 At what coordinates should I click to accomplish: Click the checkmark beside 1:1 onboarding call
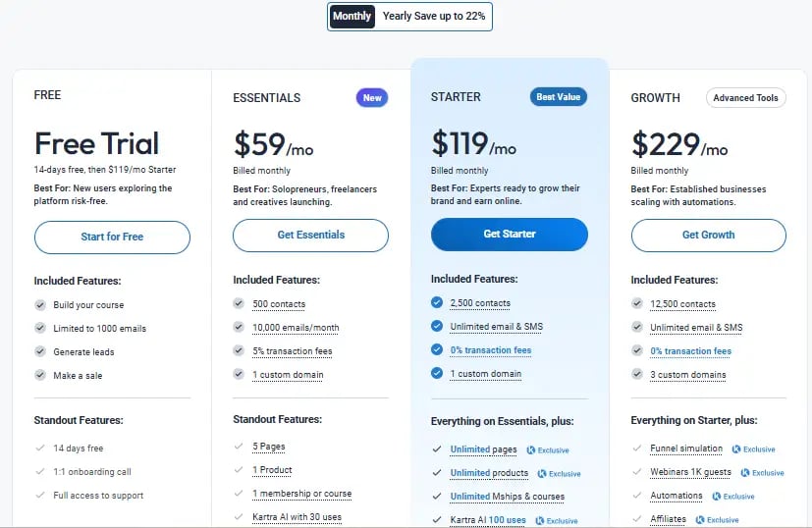pyautogui.click(x=40, y=472)
